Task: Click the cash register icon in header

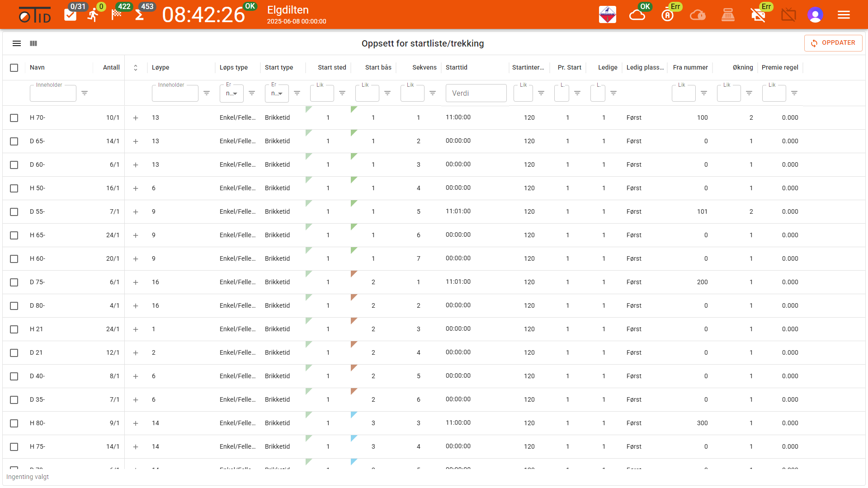Action: (728, 15)
